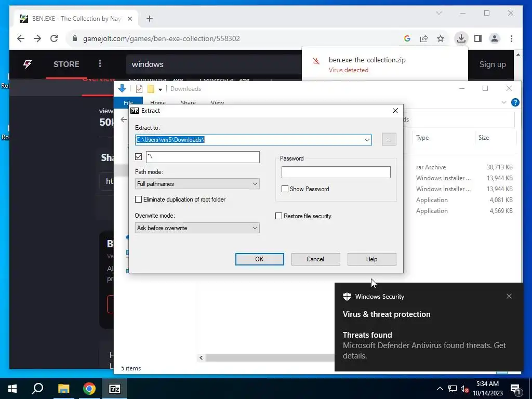Click the Chrome forward arrow
Screen dimensions: 532x399
(x=37, y=38)
